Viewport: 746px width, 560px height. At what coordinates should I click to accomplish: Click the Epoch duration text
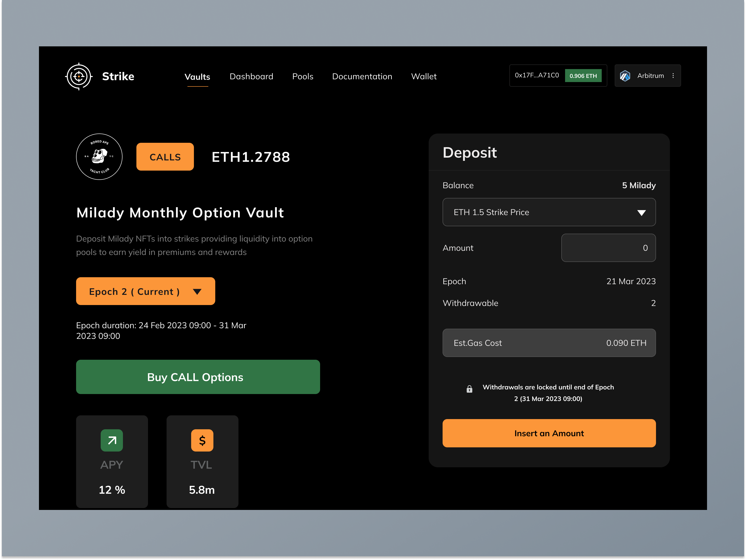point(161,331)
